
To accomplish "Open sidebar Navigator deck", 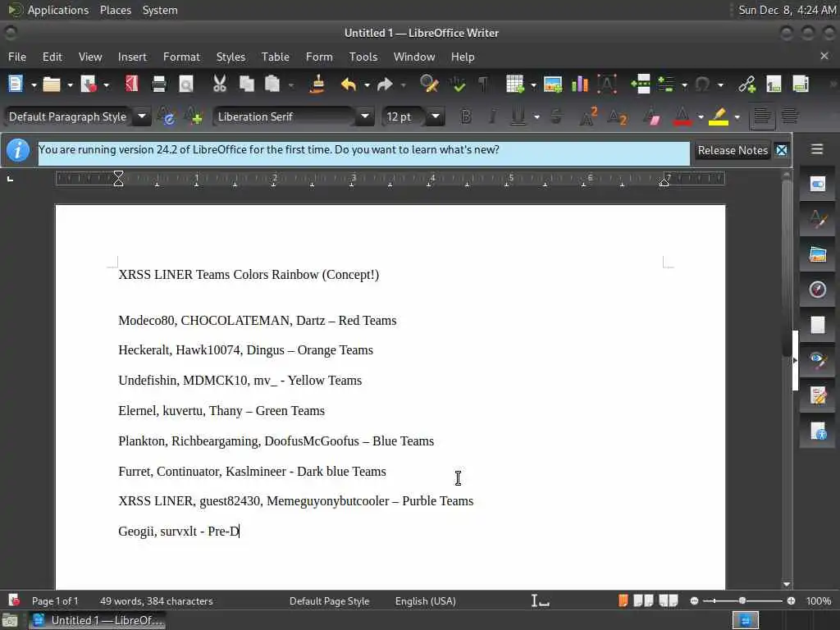I will pos(818,290).
